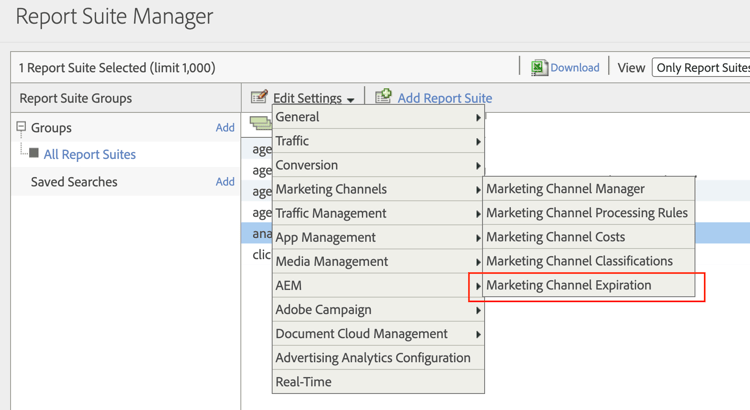Open Marketing Channel Manager
Viewport: 750px width, 410px height.
pos(565,189)
